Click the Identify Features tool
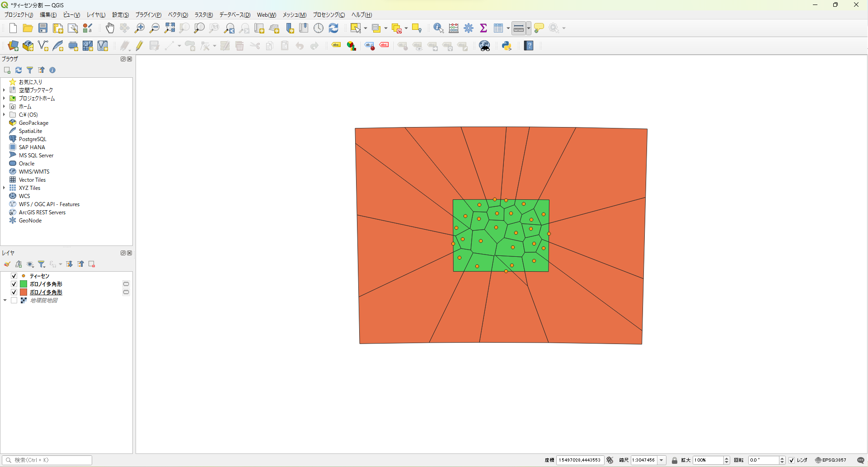This screenshot has width=868, height=467. [x=438, y=28]
